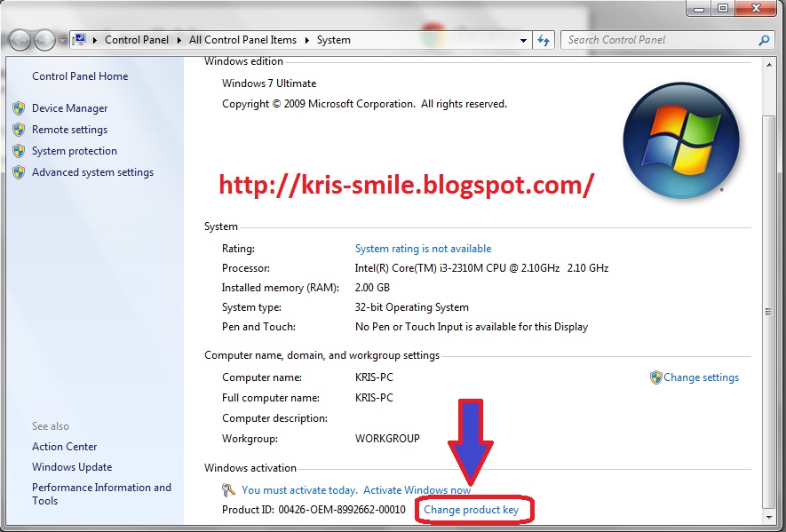
Task: Click the shield icon beside System protection
Action: tap(19, 151)
